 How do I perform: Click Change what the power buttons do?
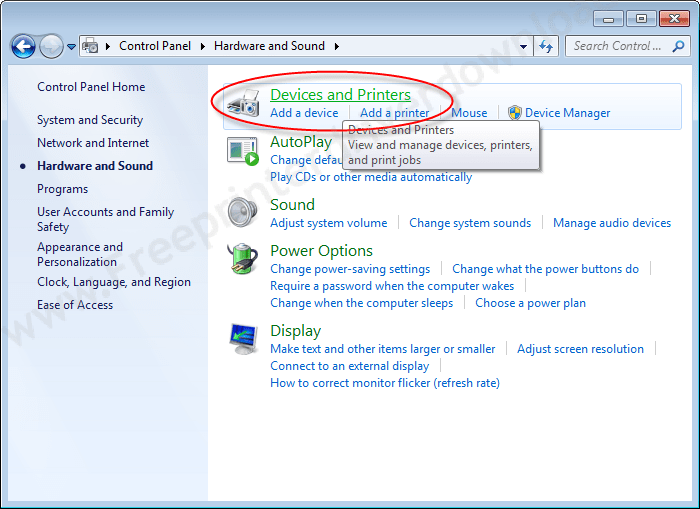[x=546, y=269]
